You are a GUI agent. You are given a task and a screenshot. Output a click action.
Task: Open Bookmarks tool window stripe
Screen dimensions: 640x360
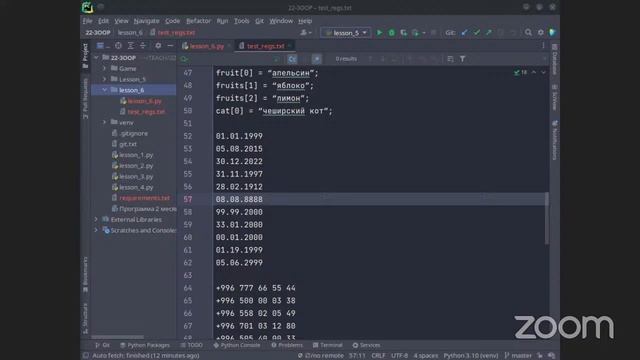(x=85, y=274)
